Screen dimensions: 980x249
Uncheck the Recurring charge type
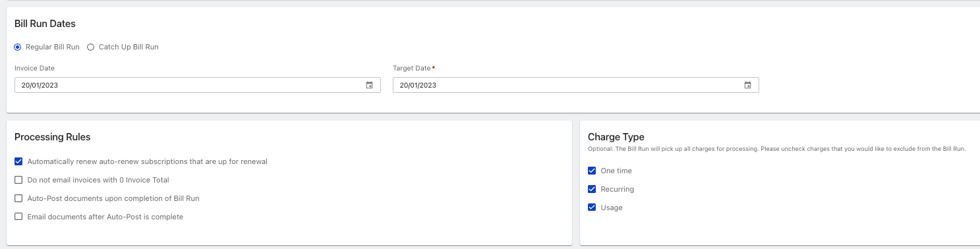[x=592, y=189]
